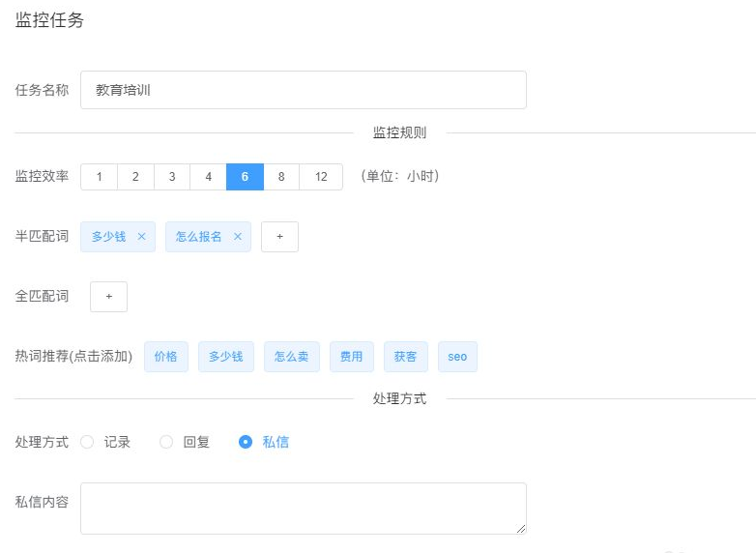Add recommended hot word 多少钱

pyautogui.click(x=225, y=357)
